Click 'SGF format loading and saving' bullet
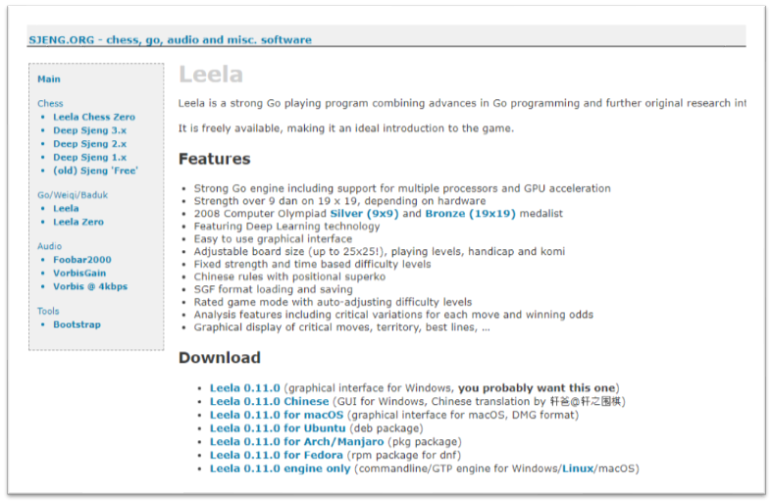 [273, 289]
